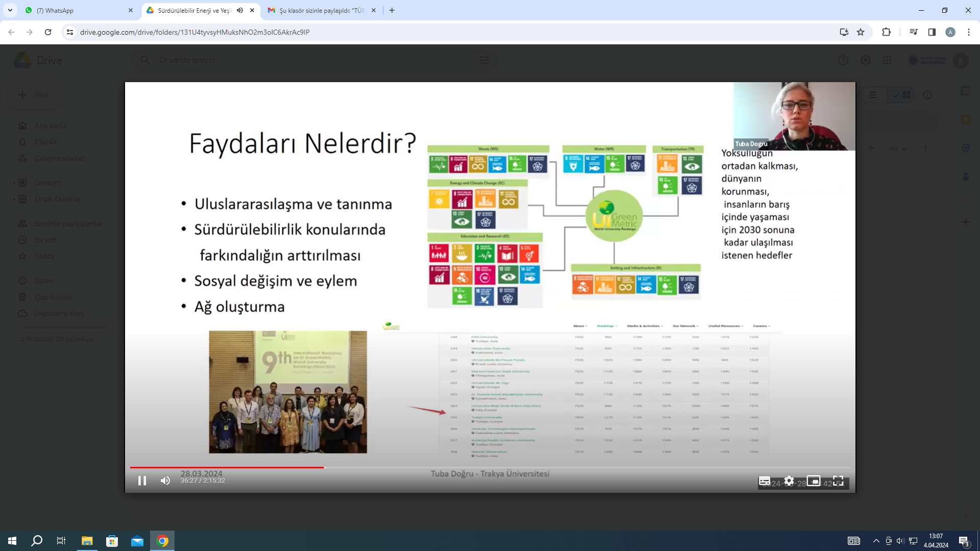Enter fullscreen video mode
This screenshot has width=980, height=551.
(x=838, y=481)
